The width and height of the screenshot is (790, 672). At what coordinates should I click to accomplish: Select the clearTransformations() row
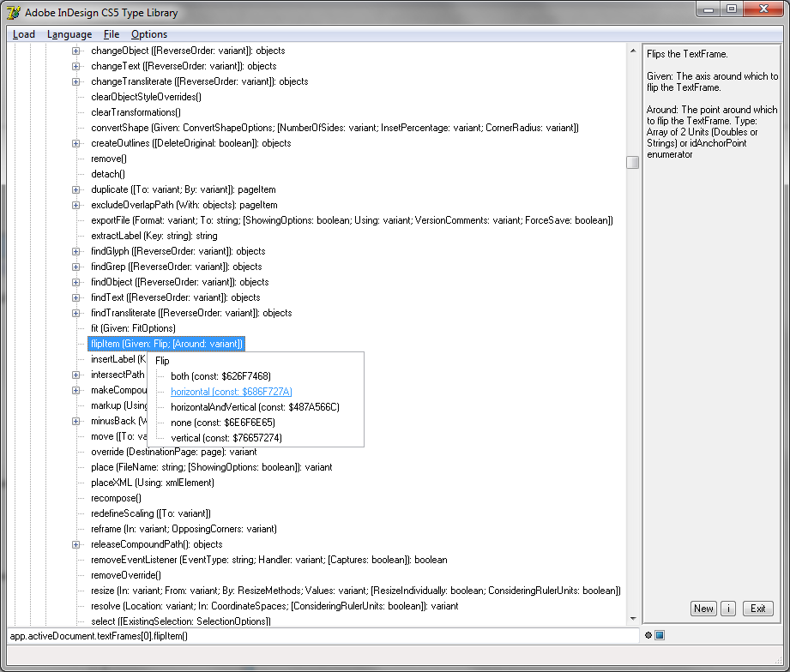(136, 112)
